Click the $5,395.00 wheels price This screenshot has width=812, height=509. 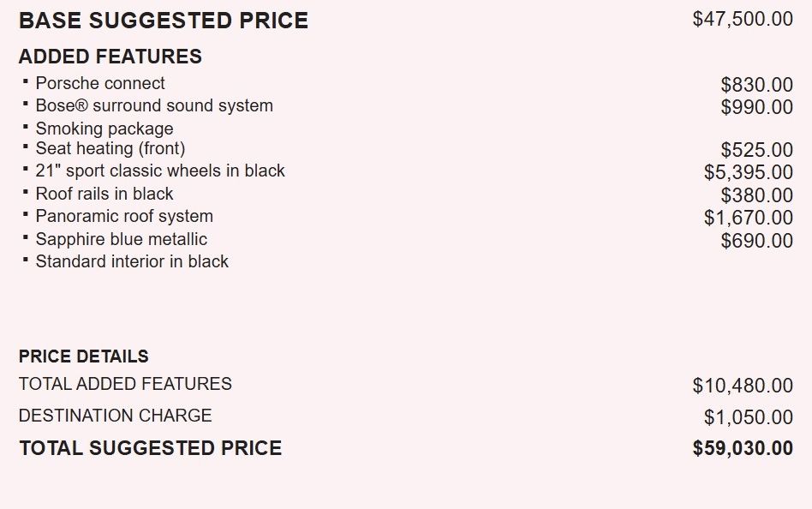tap(748, 173)
